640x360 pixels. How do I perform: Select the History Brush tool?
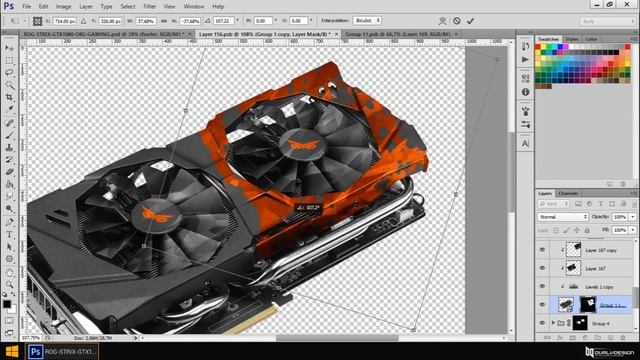(9, 160)
